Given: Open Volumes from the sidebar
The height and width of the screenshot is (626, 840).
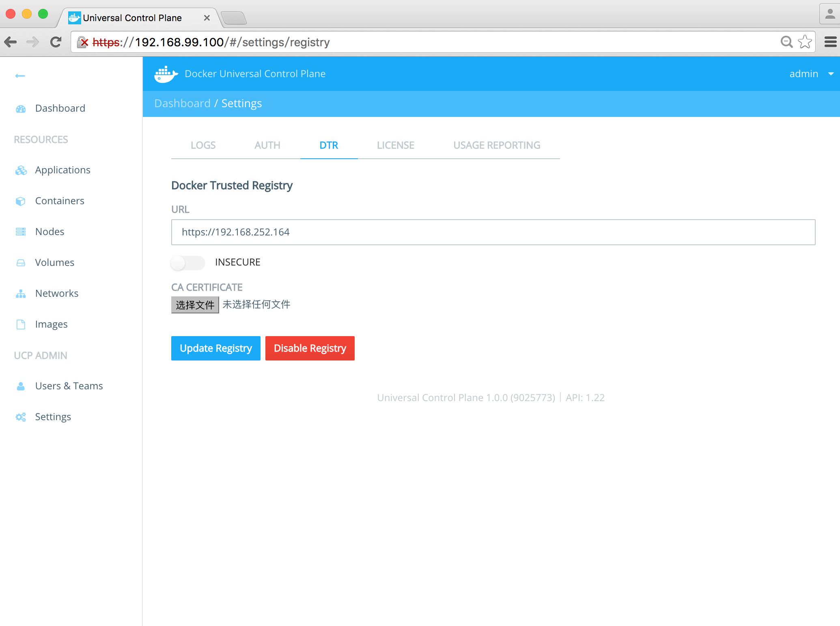Looking at the screenshot, I should point(54,263).
